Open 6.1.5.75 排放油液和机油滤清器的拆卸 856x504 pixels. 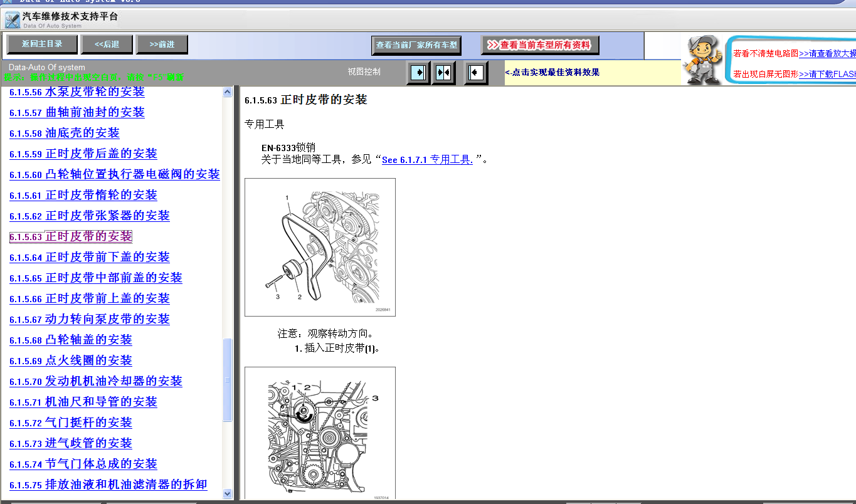point(108,485)
